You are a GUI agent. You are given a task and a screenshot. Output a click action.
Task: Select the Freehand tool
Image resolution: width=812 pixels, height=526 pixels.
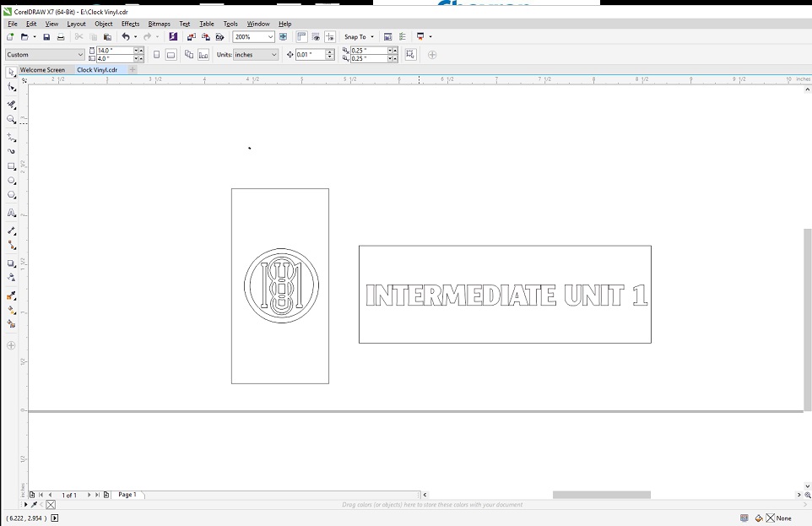tap(11, 138)
